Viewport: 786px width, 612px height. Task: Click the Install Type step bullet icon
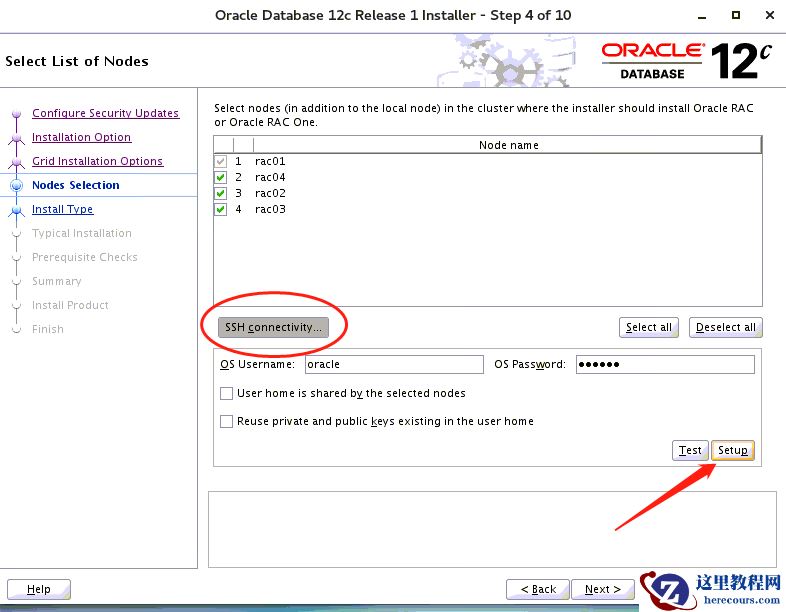pyautogui.click(x=17, y=211)
